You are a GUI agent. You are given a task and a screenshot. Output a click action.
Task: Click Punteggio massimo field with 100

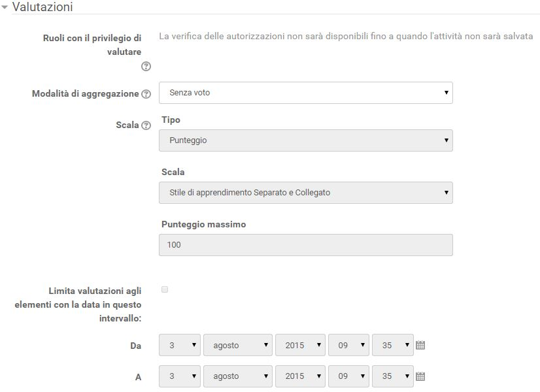click(x=306, y=245)
